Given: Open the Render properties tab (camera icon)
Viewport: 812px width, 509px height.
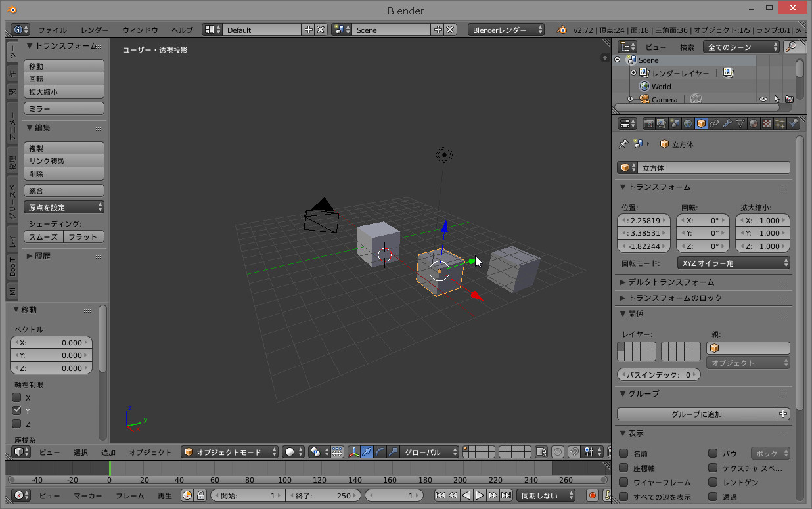Looking at the screenshot, I should [648, 123].
